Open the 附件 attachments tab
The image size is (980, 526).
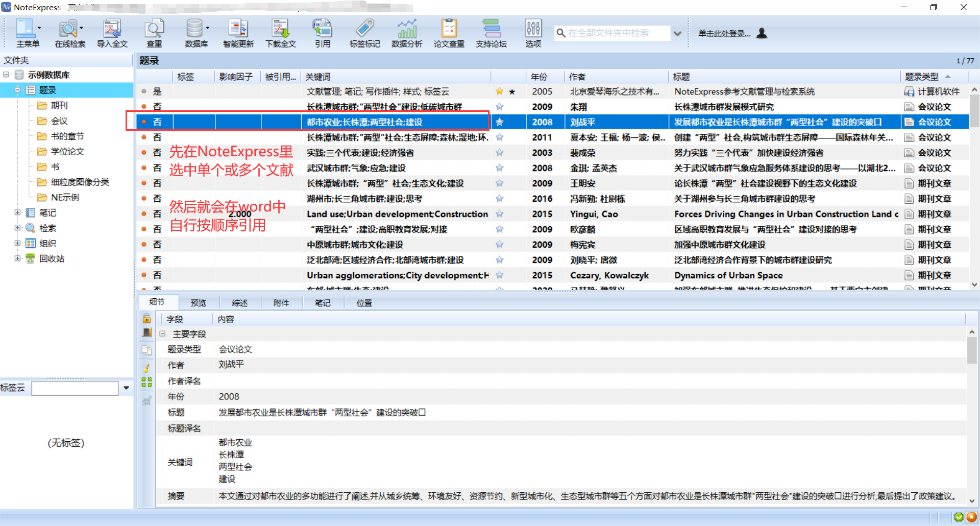(x=281, y=302)
